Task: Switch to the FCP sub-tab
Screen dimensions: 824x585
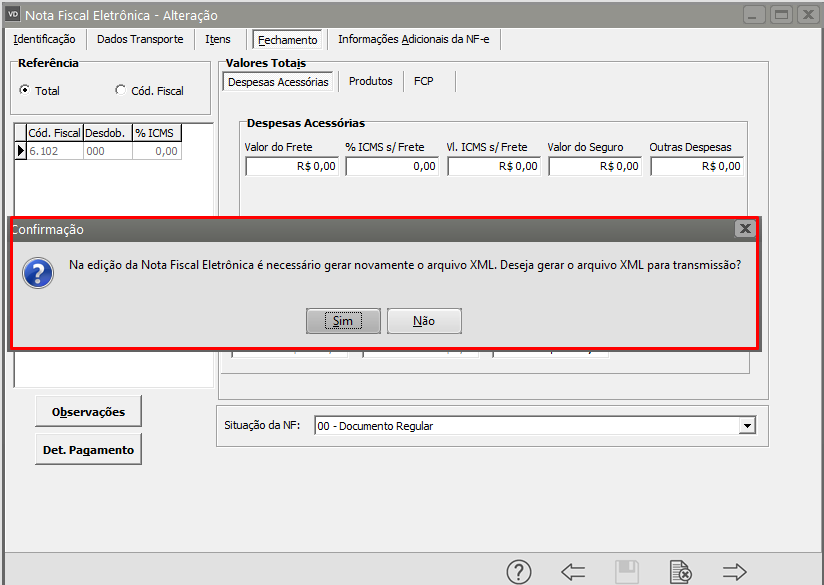Action: (x=424, y=81)
